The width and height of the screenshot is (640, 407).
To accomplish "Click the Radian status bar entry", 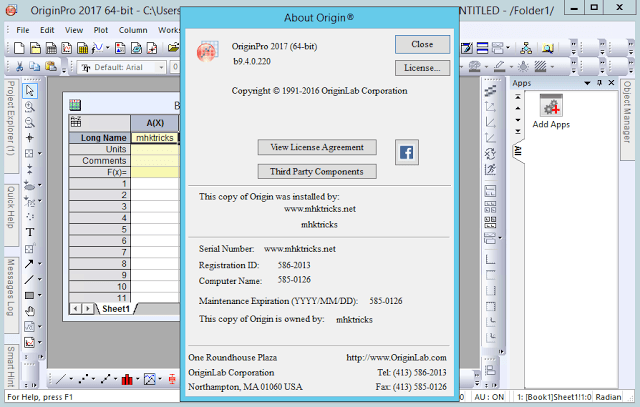I will tap(608, 397).
